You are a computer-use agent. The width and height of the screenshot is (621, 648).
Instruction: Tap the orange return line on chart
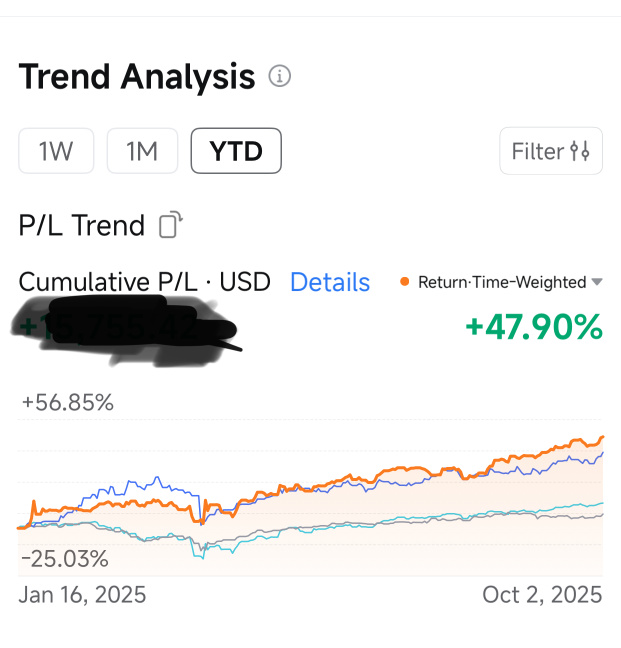click(x=420, y=470)
